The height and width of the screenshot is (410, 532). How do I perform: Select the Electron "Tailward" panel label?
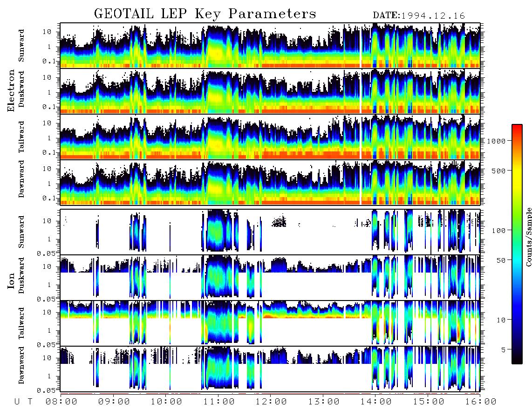pyautogui.click(x=21, y=137)
